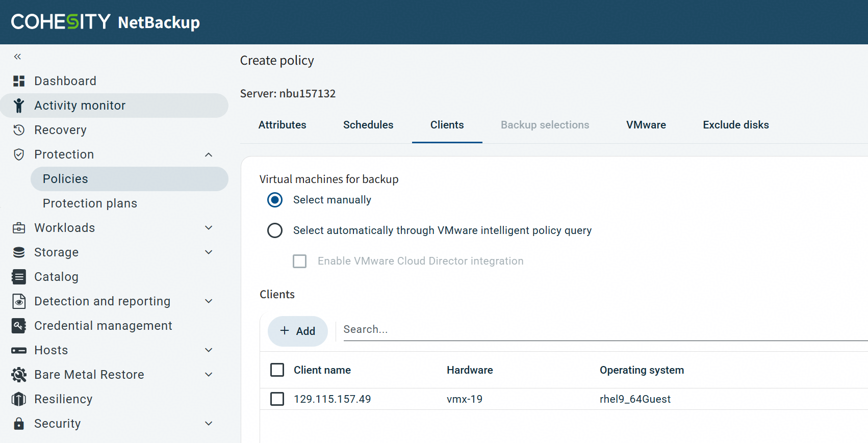Click the Storage disk stack icon
868x443 pixels.
click(x=19, y=252)
